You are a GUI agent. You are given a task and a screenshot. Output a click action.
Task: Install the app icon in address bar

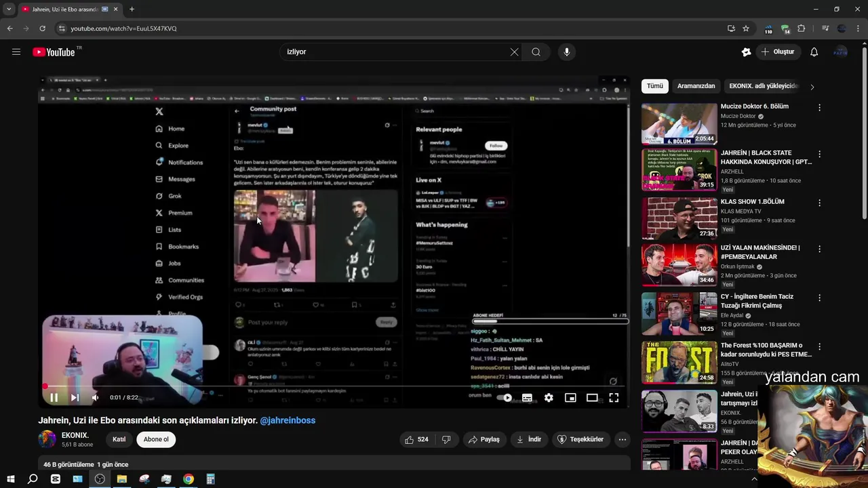click(731, 28)
